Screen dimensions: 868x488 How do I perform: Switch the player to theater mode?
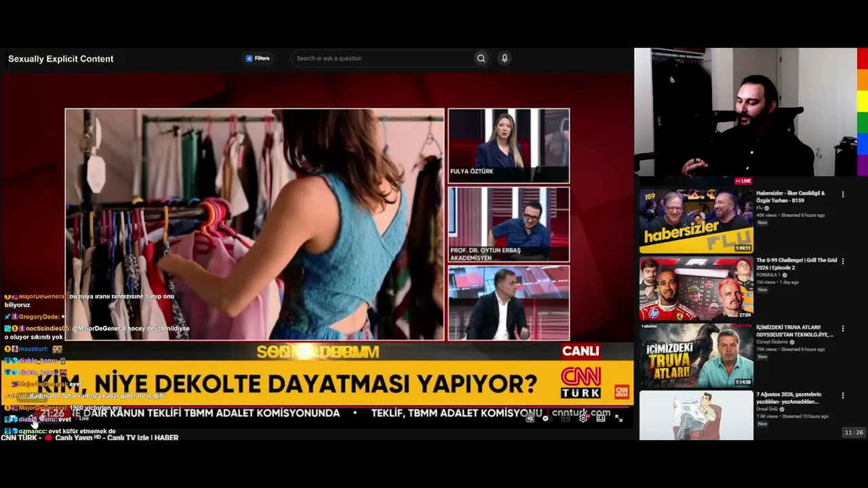pyautogui.click(x=601, y=418)
